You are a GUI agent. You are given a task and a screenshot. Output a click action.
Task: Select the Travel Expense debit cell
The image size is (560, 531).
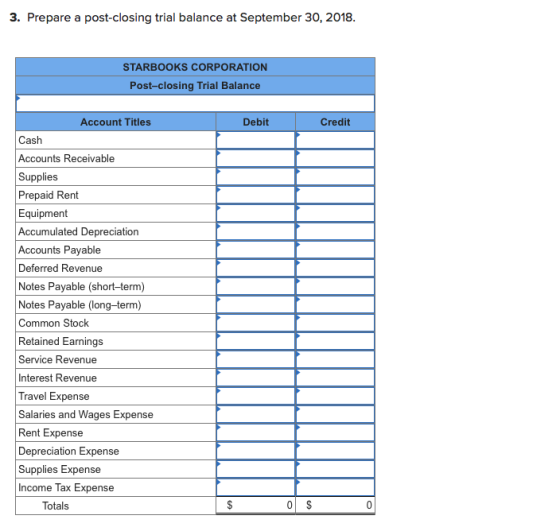(x=255, y=396)
